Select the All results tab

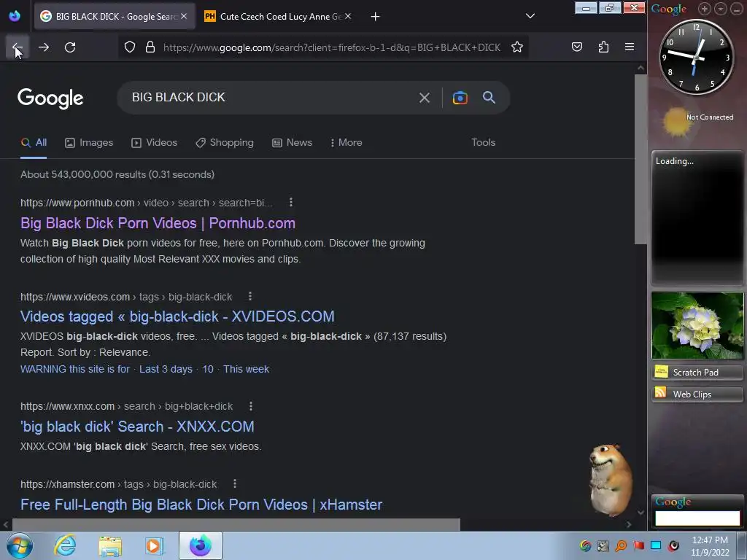click(34, 142)
